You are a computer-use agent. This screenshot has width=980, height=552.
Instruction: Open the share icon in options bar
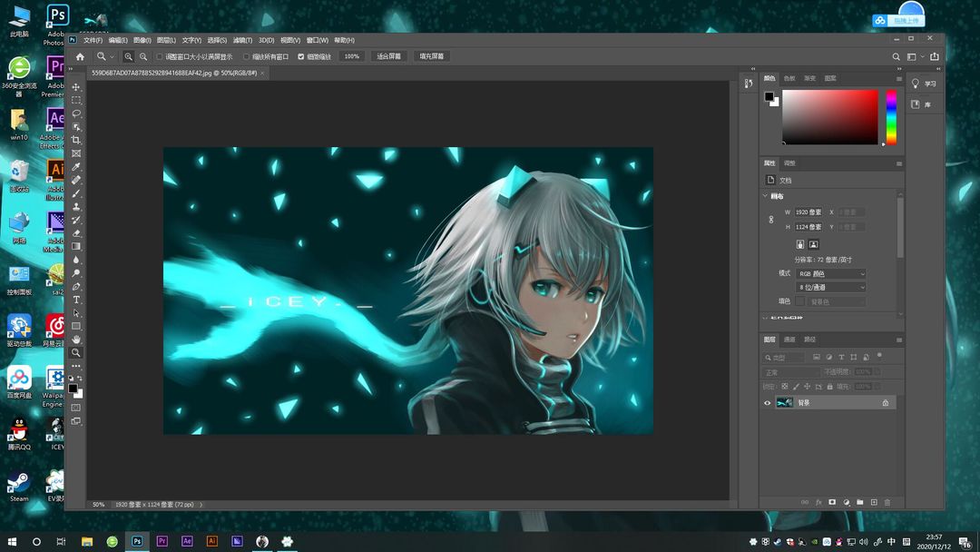(935, 56)
